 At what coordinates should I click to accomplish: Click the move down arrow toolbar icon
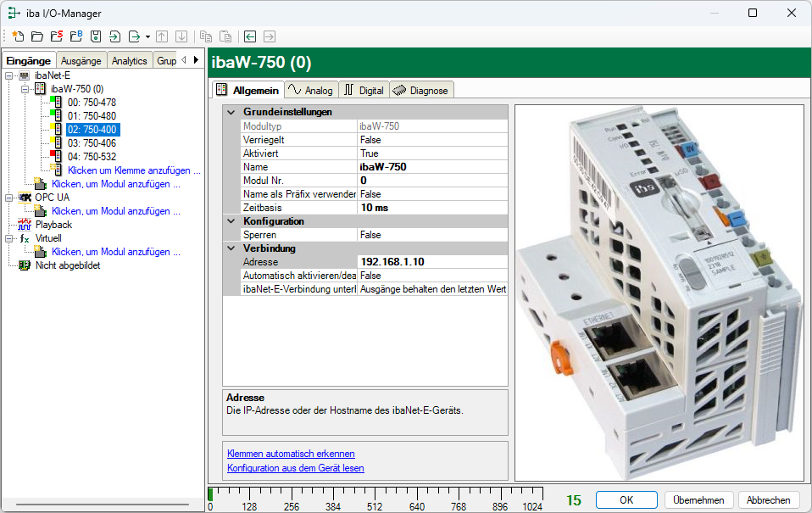(181, 36)
